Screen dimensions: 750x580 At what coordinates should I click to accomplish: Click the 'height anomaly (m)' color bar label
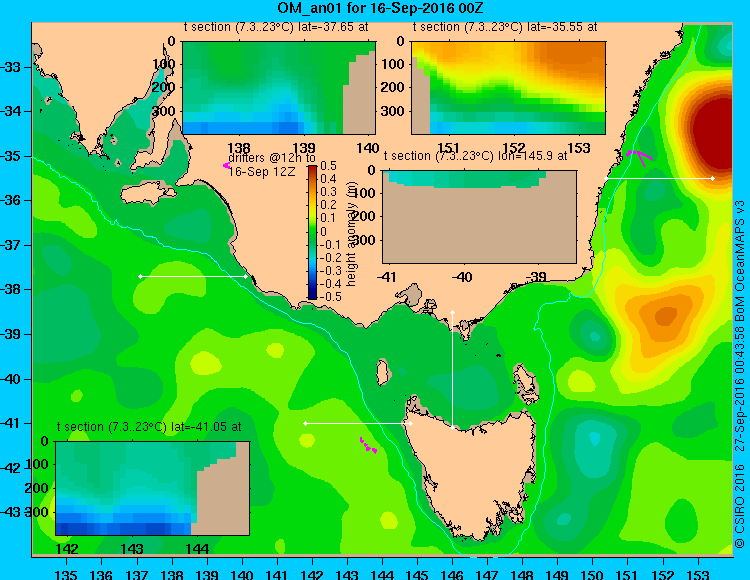[352, 233]
